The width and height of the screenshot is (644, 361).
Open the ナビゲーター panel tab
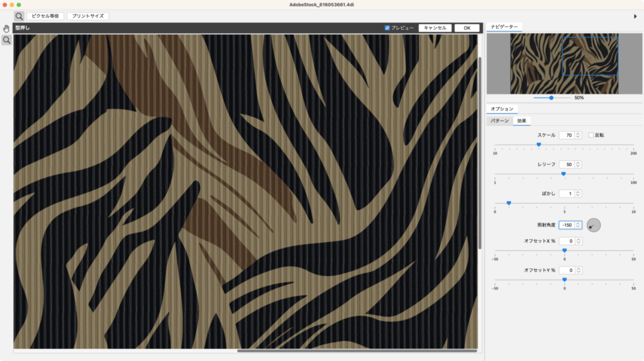(504, 27)
